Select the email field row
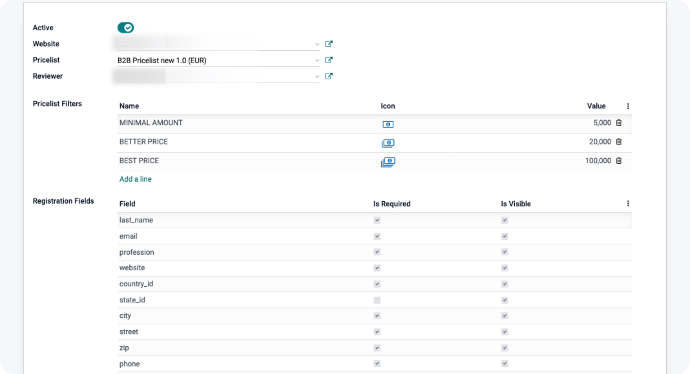 pos(374,236)
